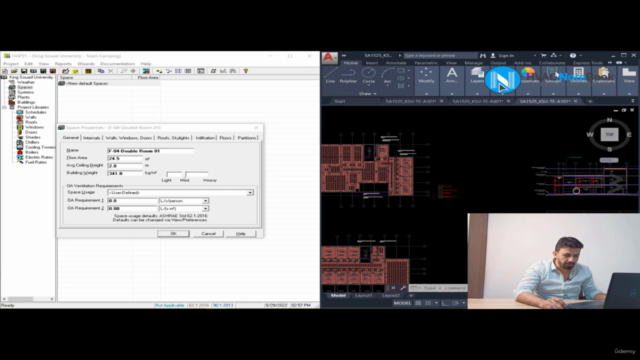
Task: Click the Roofs library icon
Action: pyautogui.click(x=20, y=122)
